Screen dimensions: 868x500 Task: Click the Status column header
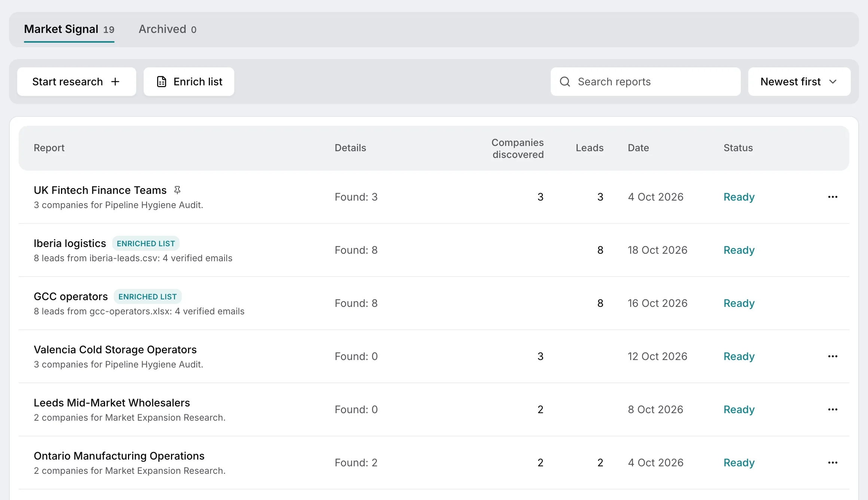click(738, 148)
